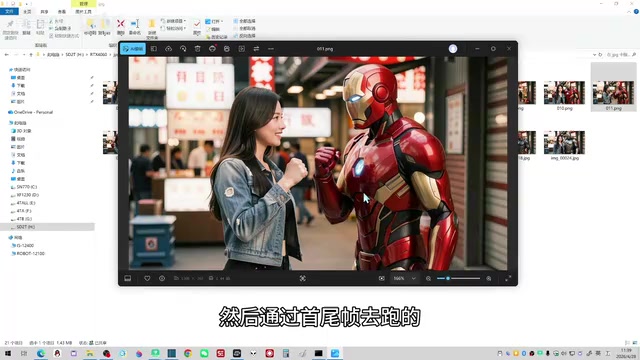The image size is (640, 360).
Task: Go back with Explorer back arrow
Action: coord(7,54)
